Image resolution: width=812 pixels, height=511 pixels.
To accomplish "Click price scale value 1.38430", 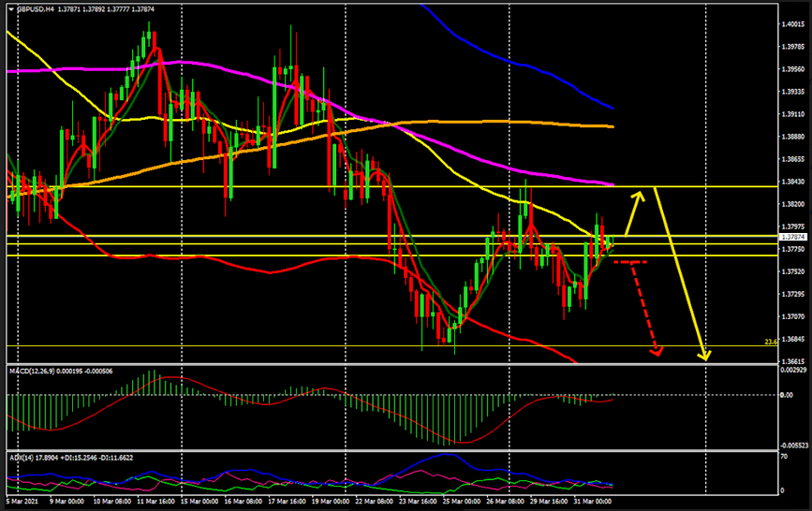I will (x=793, y=182).
